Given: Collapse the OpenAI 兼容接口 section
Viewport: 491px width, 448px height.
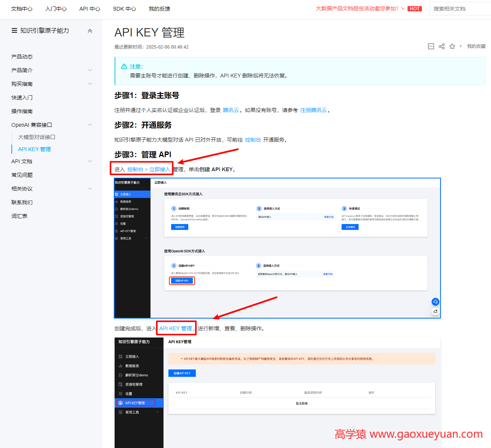Looking at the screenshot, I should (x=90, y=125).
